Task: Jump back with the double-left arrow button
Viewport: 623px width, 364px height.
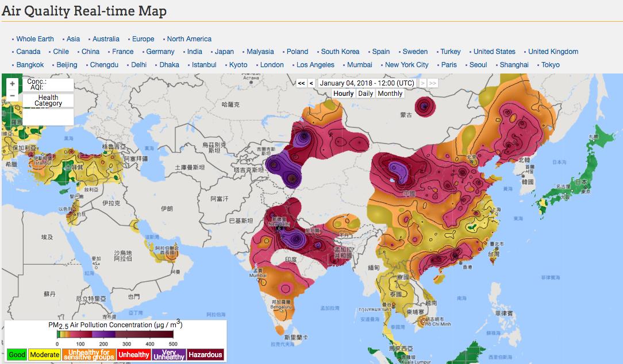Action: [301, 83]
